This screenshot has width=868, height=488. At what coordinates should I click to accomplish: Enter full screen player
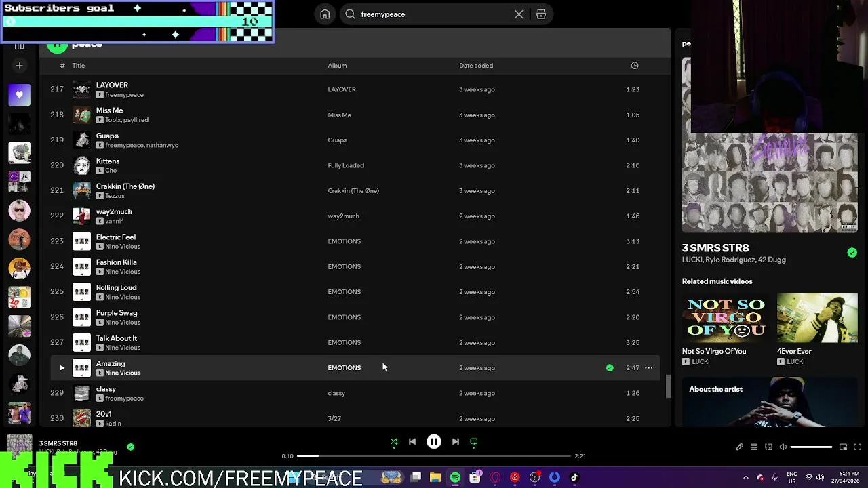858,447
